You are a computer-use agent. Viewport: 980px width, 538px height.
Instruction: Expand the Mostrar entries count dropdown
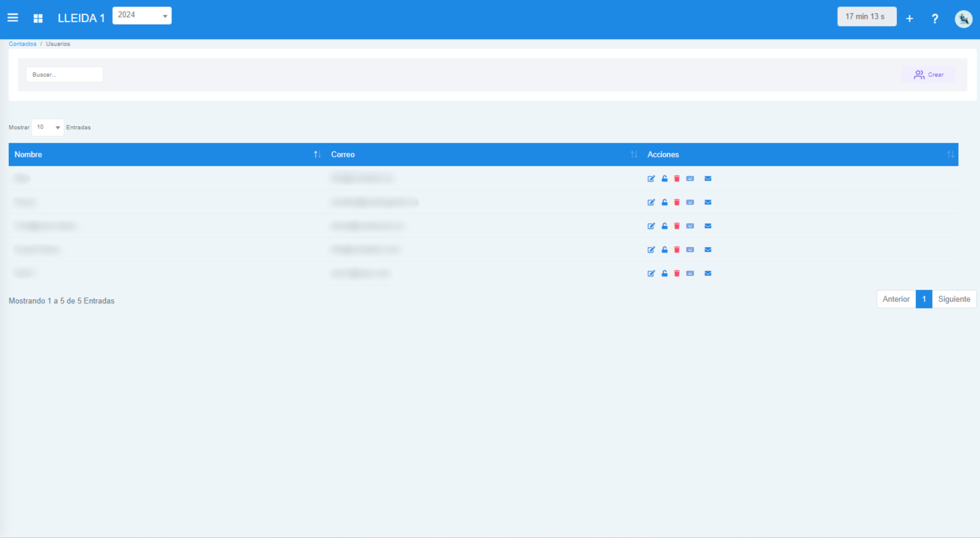pyautogui.click(x=47, y=127)
